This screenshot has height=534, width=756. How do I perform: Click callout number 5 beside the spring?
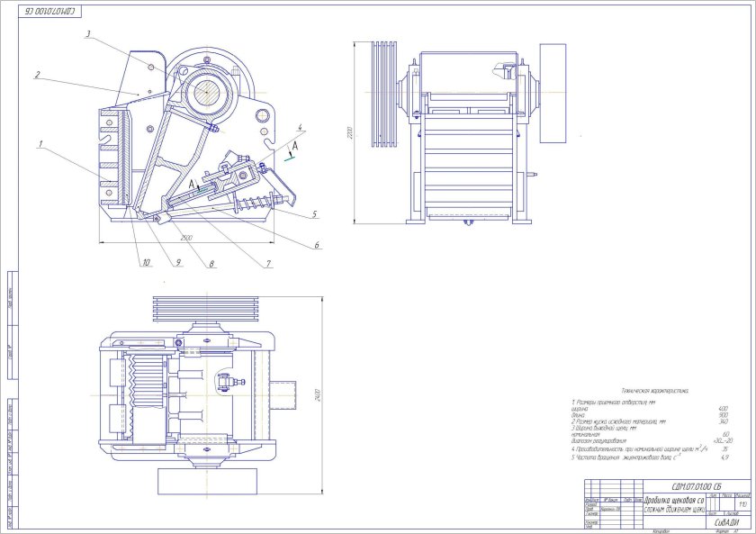[x=316, y=214]
